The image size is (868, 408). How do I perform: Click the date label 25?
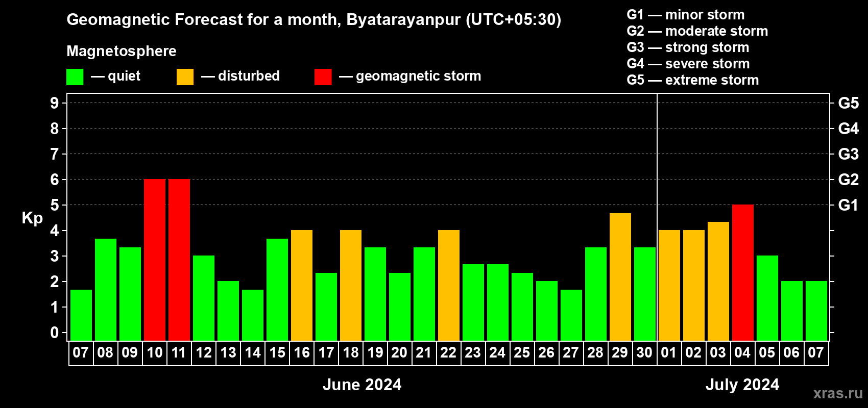pos(522,352)
